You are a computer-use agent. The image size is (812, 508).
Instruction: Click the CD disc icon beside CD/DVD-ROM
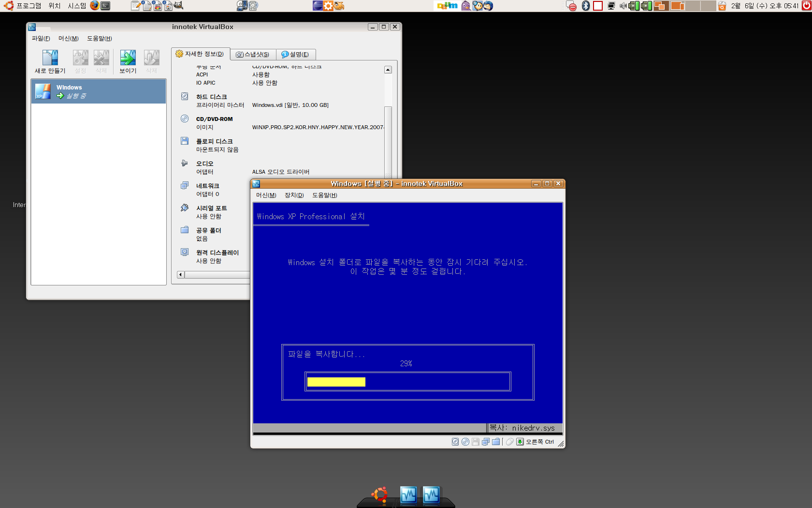[x=185, y=119]
